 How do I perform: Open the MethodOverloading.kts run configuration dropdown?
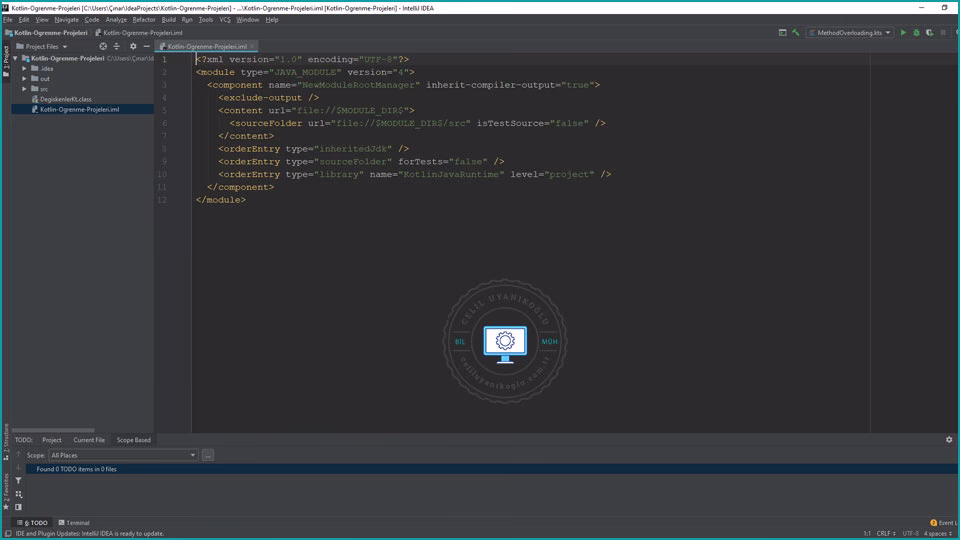pos(850,32)
